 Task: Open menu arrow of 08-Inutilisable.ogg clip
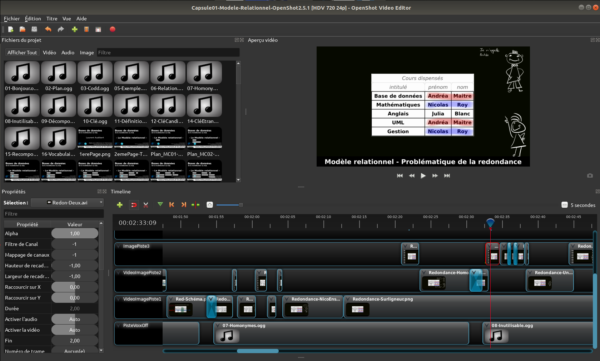[487, 326]
